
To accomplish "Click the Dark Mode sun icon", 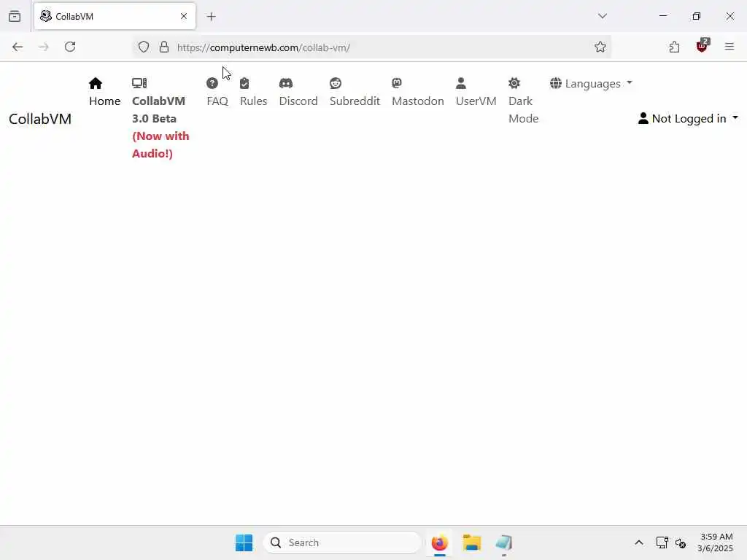I will (x=514, y=83).
